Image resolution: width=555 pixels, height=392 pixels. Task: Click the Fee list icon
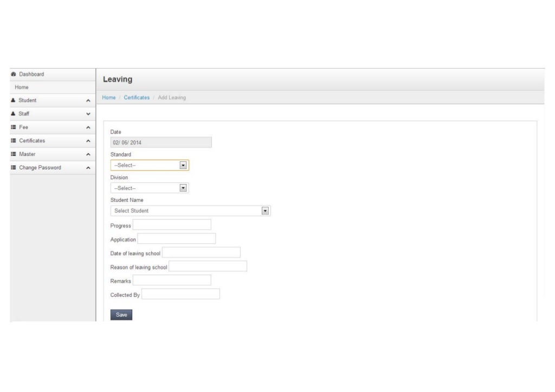pos(14,127)
